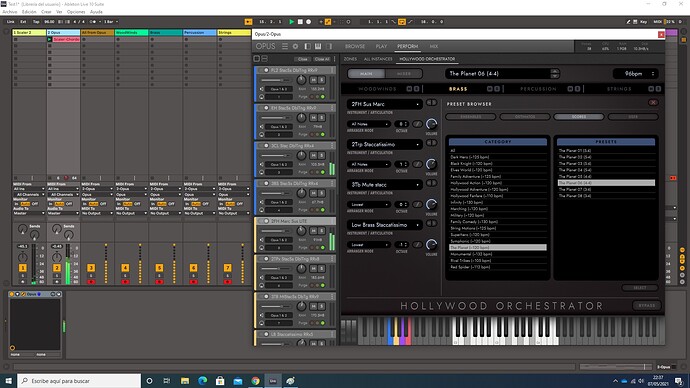Solo the EH StacSs DblTng instance
690x388 pixels.
pos(322,118)
